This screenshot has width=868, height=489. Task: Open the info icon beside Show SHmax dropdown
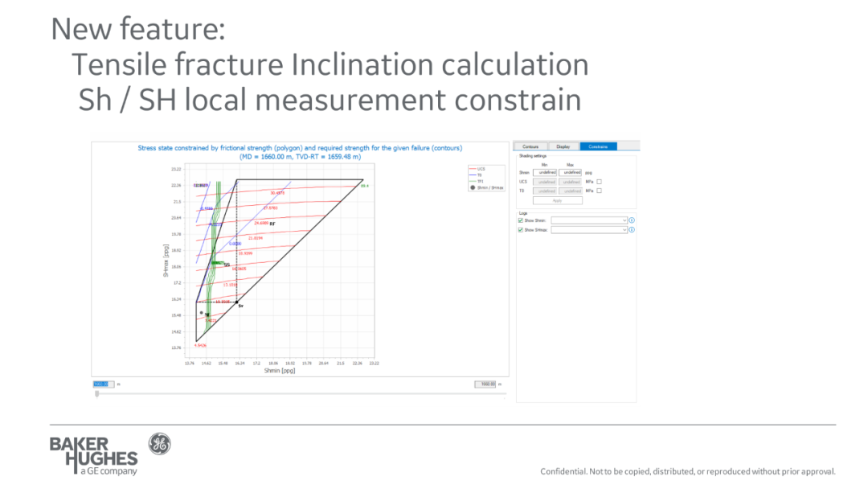point(632,230)
